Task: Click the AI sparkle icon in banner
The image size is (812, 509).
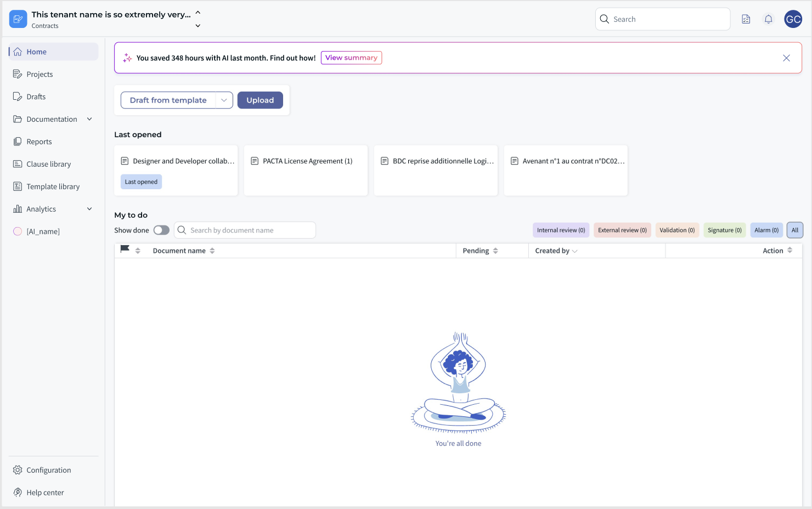Action: 127,58
